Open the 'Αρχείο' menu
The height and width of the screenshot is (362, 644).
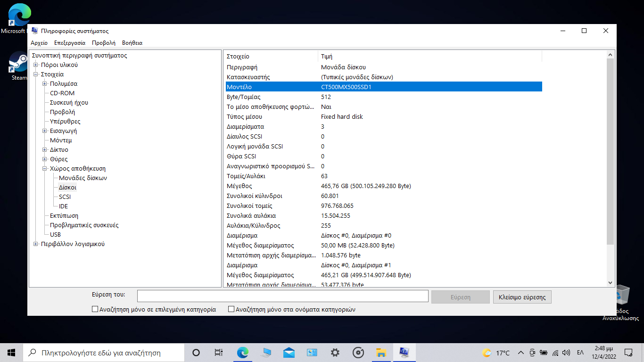click(39, 43)
